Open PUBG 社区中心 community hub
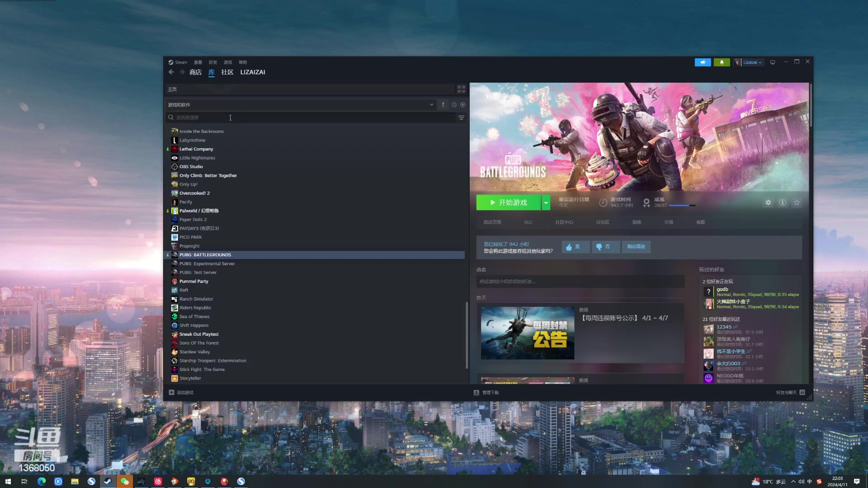The image size is (868, 488). pyautogui.click(x=564, y=222)
